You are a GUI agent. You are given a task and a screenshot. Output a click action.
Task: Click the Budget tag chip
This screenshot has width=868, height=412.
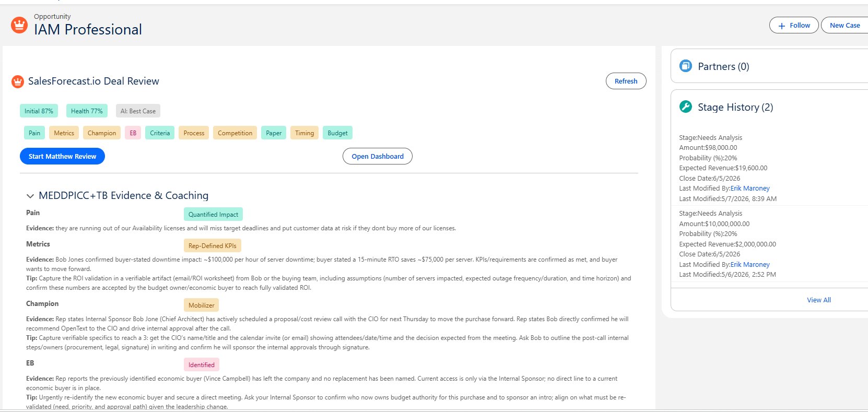tap(337, 133)
